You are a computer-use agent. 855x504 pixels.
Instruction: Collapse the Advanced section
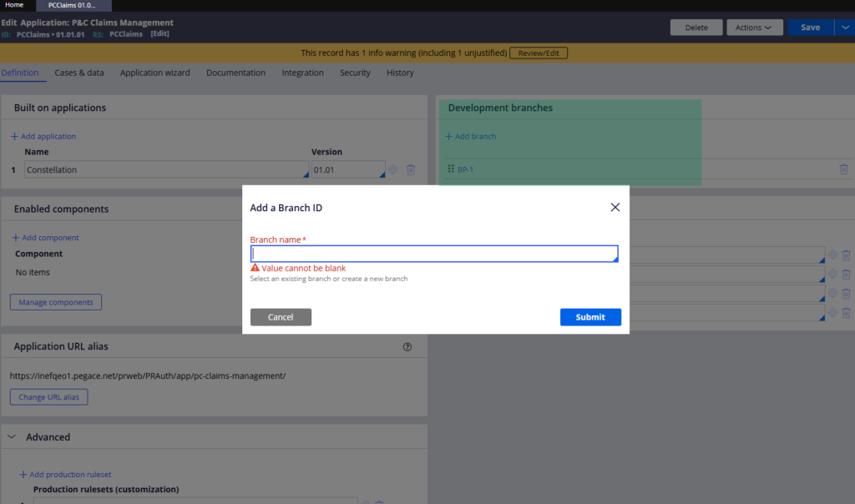point(12,437)
